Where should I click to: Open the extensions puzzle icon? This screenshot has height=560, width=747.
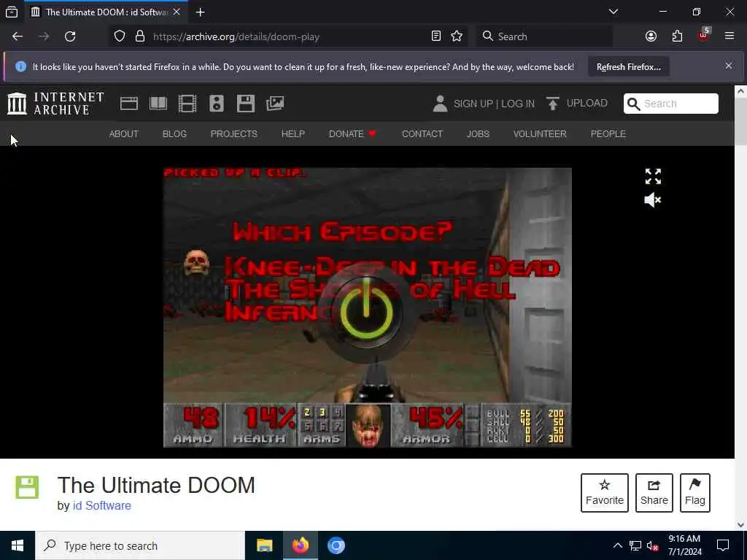point(678,36)
